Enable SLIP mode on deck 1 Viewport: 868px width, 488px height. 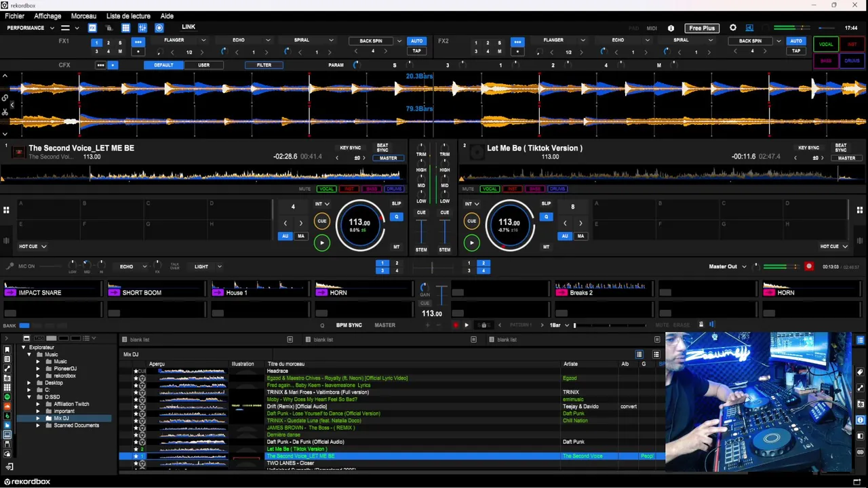[396, 203]
